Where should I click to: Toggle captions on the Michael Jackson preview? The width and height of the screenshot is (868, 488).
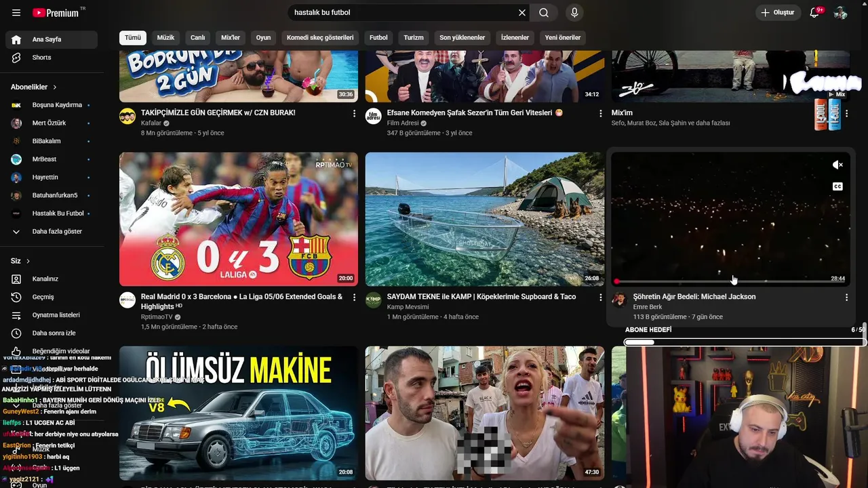coord(837,186)
